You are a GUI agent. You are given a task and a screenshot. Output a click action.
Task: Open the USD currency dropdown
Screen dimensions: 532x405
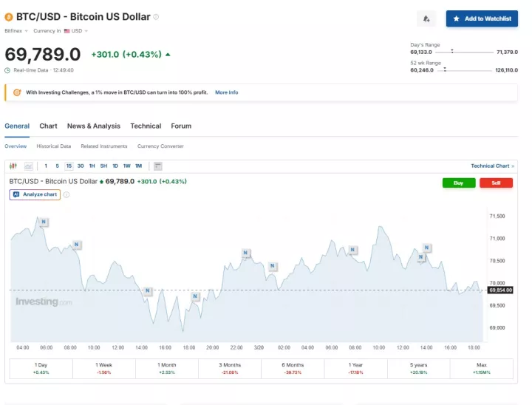click(76, 31)
